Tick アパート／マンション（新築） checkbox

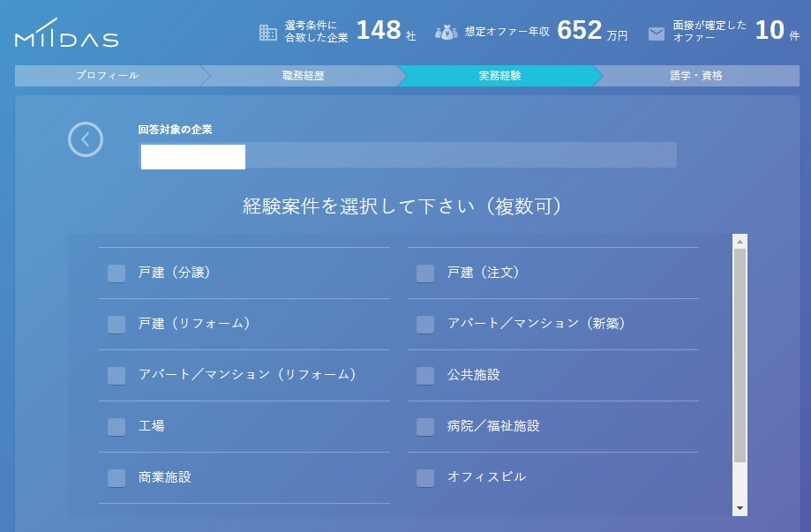pos(425,325)
